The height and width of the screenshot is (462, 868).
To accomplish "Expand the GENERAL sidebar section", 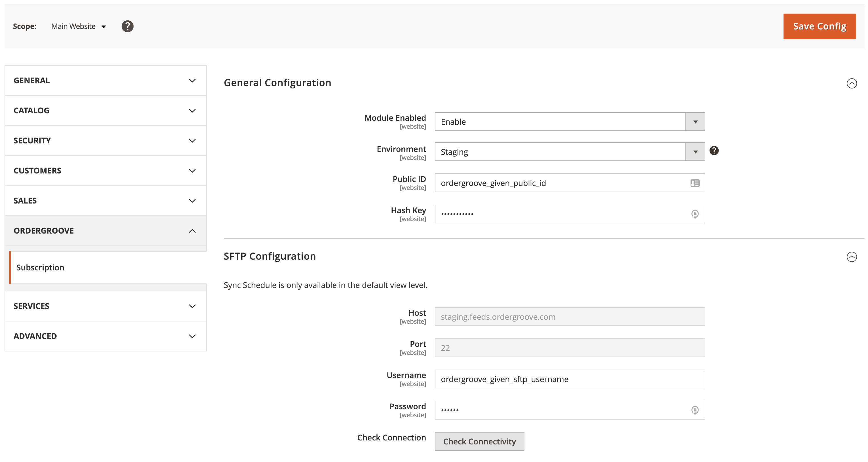I will click(x=105, y=80).
